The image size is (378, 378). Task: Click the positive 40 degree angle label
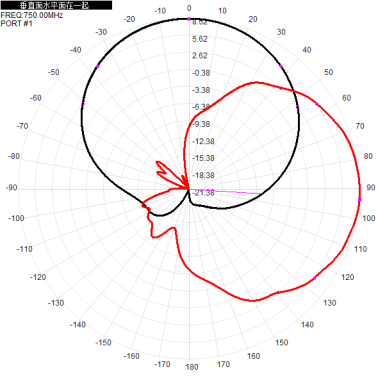[x=307, y=50]
